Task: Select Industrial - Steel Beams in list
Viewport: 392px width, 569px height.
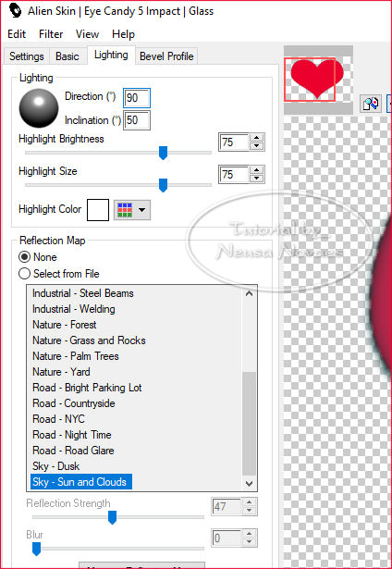Action: click(83, 293)
